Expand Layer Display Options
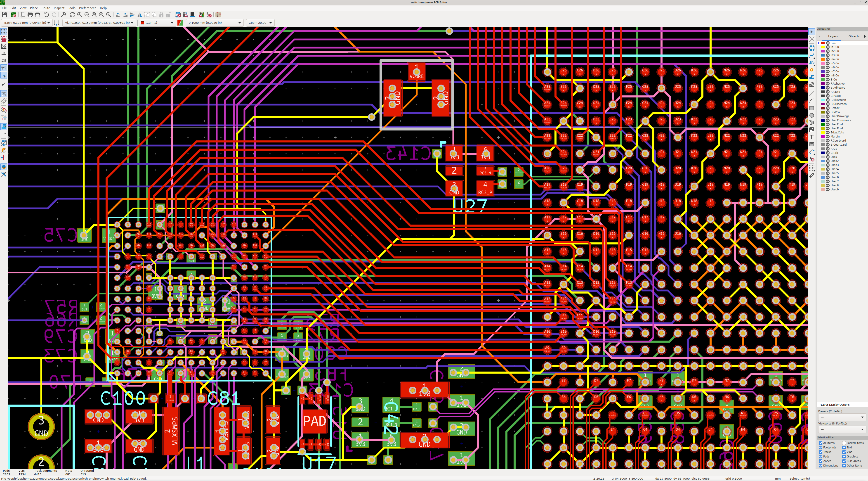Image resolution: width=868 pixels, height=481 pixels. pyautogui.click(x=834, y=405)
